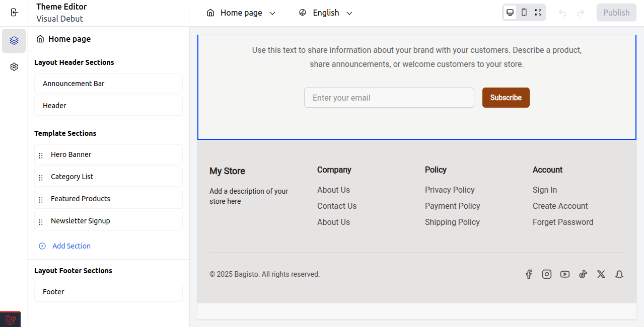Click the YouTube social icon
Image resolution: width=644 pixels, height=327 pixels.
pyautogui.click(x=565, y=274)
